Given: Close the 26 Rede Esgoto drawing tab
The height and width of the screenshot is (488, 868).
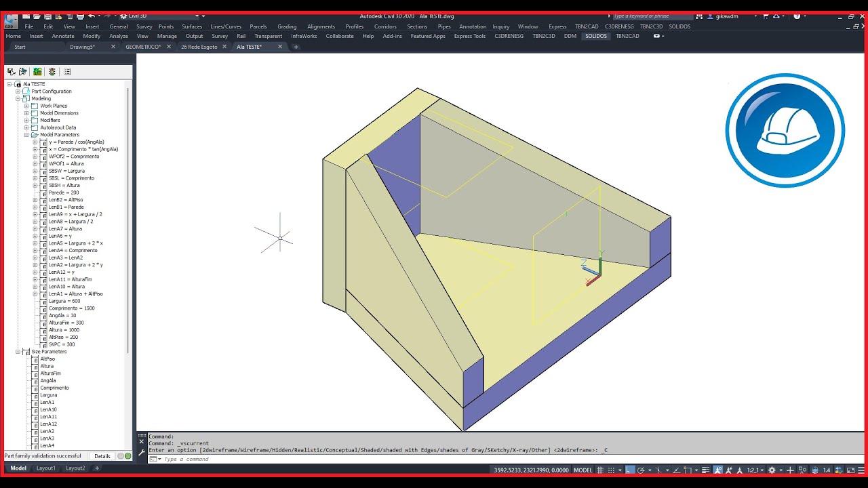Looking at the screenshot, I should 224,47.
